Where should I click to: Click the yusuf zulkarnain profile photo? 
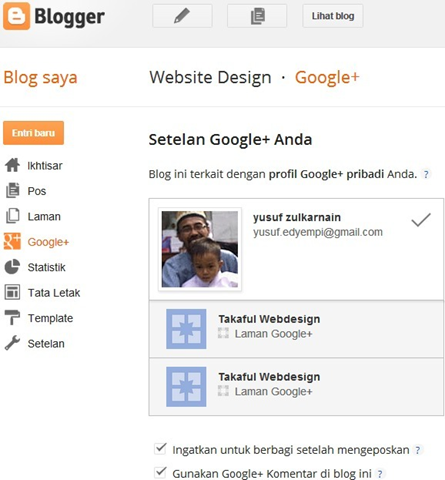(x=200, y=249)
